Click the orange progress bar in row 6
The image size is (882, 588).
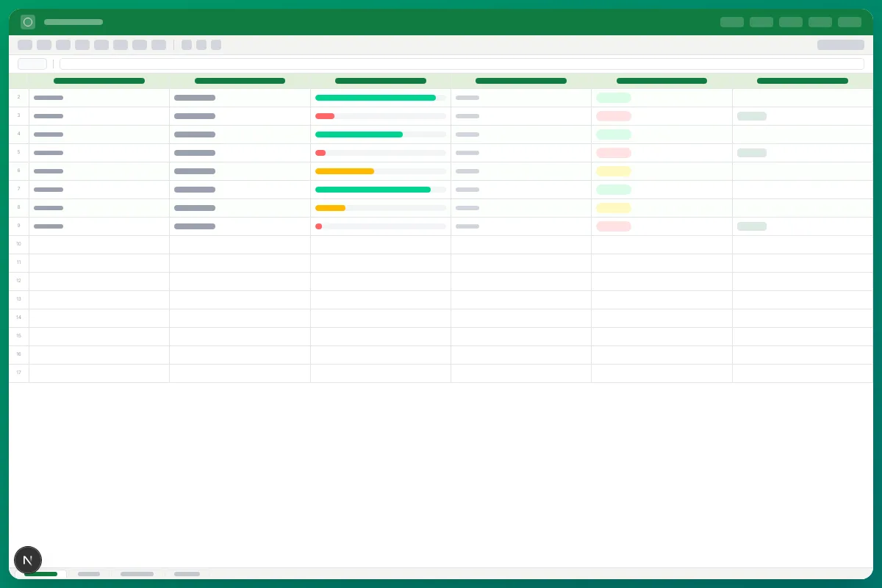click(x=345, y=171)
